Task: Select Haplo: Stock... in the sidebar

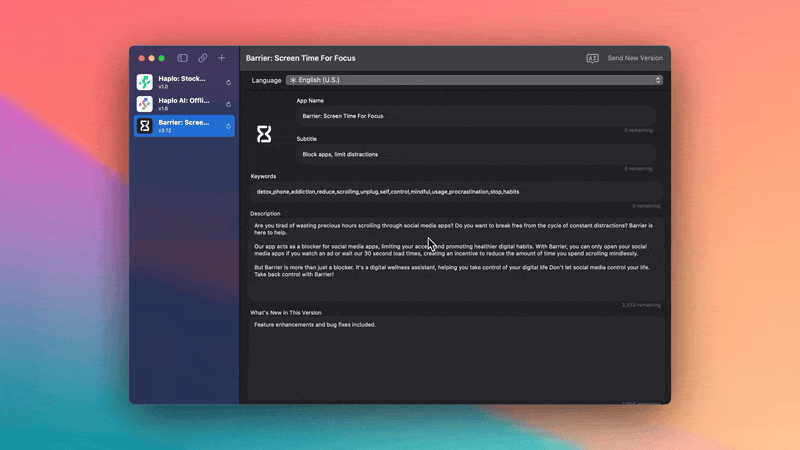Action: pos(184,82)
